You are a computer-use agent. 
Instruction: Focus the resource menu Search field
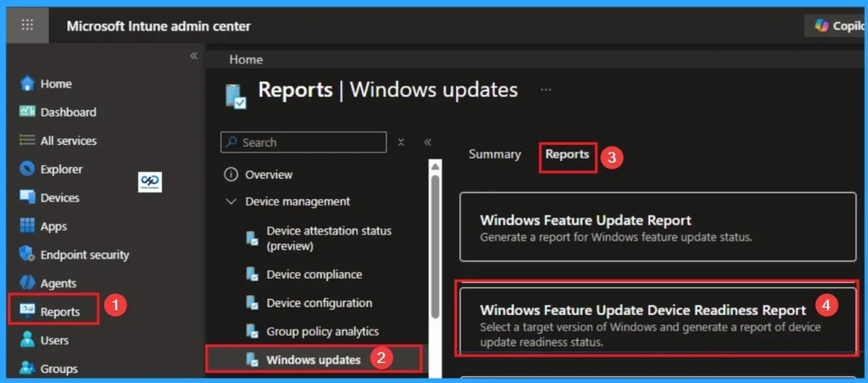coord(303,142)
